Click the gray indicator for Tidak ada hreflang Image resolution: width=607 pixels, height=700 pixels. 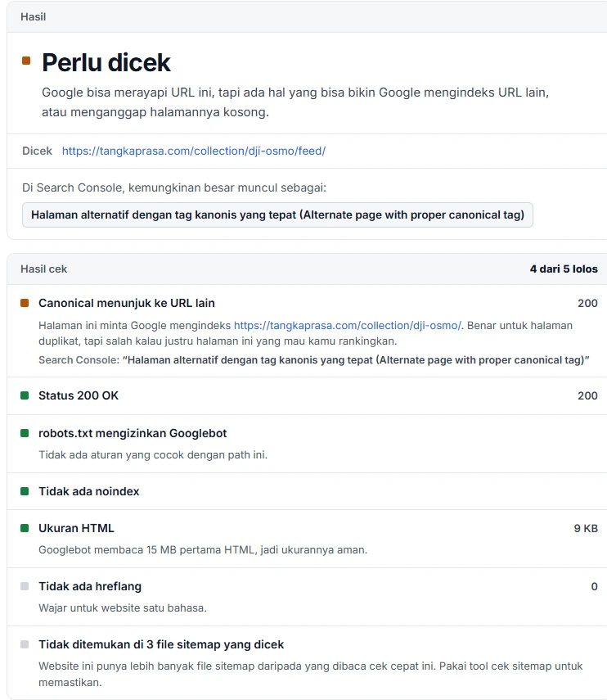point(25,586)
